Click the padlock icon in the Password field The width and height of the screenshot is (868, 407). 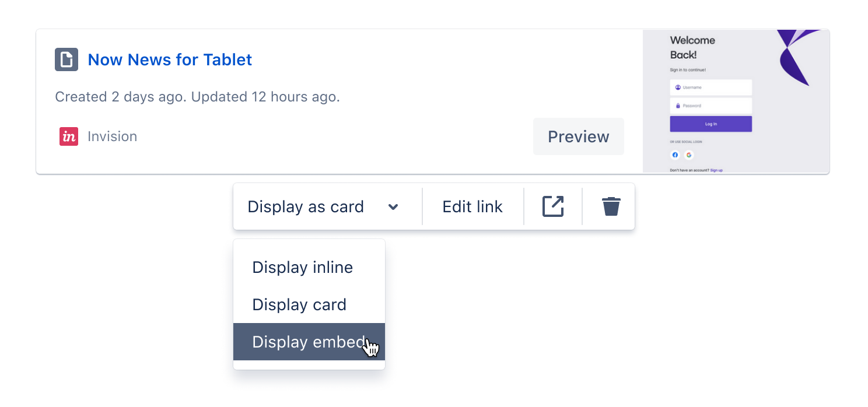(x=678, y=106)
